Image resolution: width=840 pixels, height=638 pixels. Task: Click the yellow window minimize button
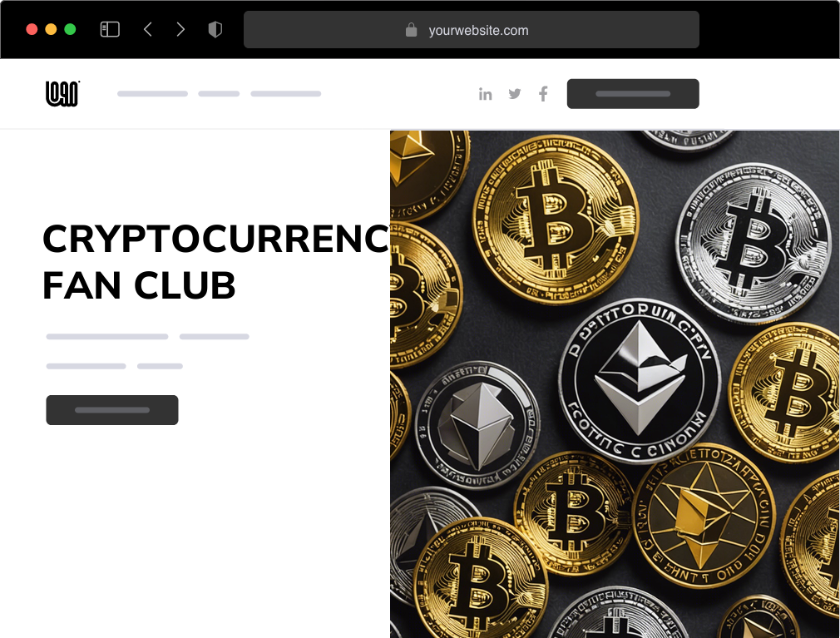[51, 29]
